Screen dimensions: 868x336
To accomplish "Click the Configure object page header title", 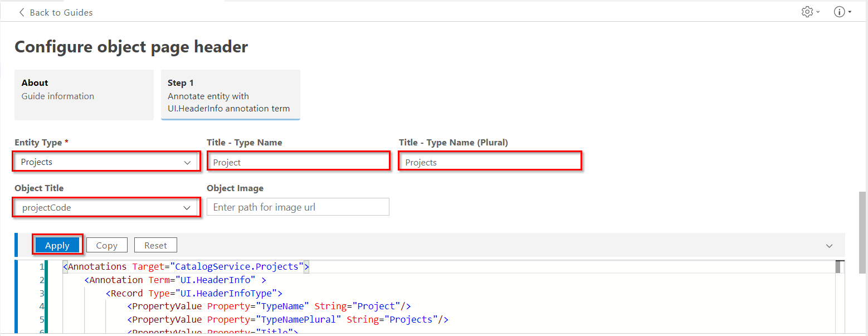I will 131,47.
